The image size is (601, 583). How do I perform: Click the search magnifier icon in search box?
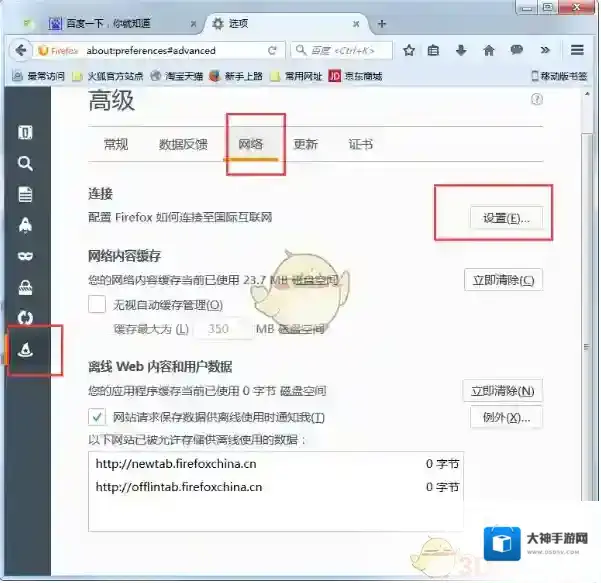point(301,50)
